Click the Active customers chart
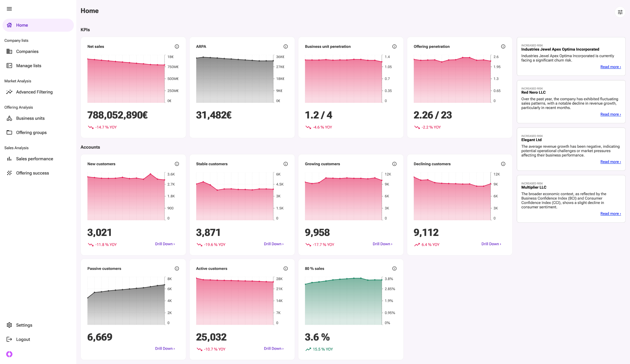 tap(235, 301)
